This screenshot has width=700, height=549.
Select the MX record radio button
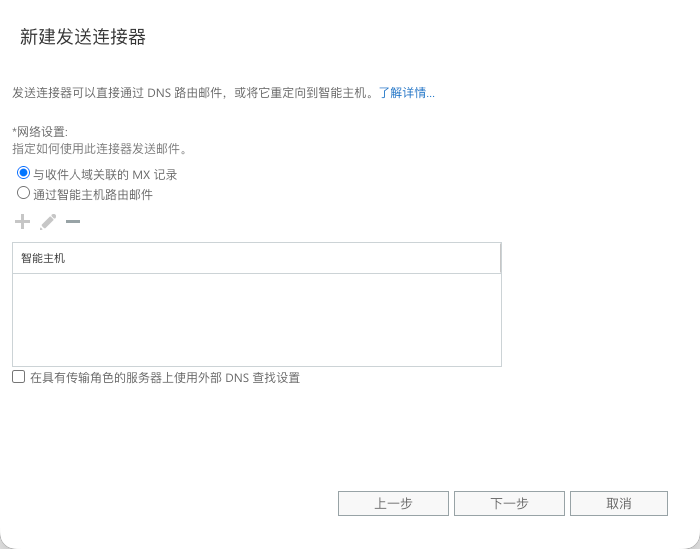(24, 173)
